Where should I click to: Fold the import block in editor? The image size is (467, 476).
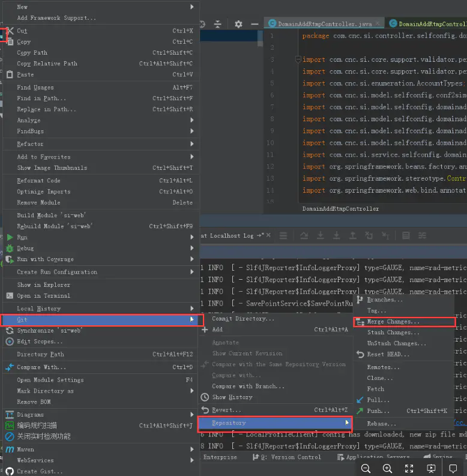click(298, 59)
